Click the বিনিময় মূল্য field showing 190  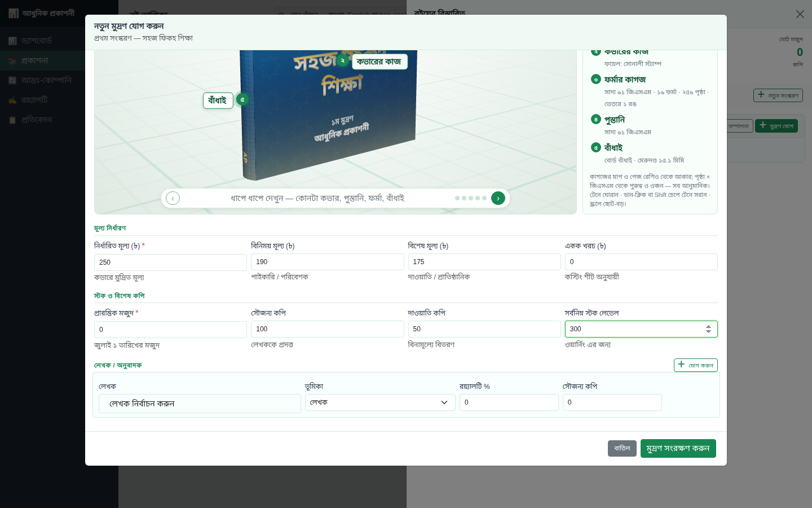(327, 262)
